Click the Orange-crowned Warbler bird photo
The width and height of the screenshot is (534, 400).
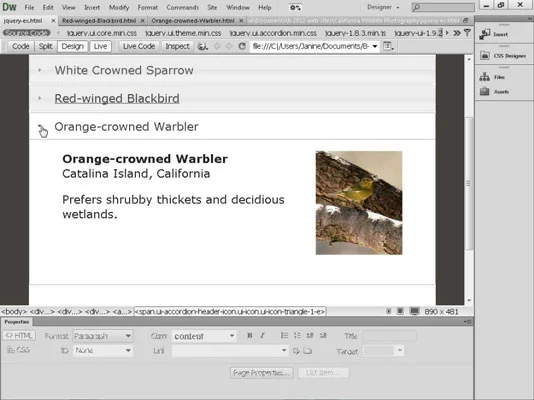pos(359,203)
